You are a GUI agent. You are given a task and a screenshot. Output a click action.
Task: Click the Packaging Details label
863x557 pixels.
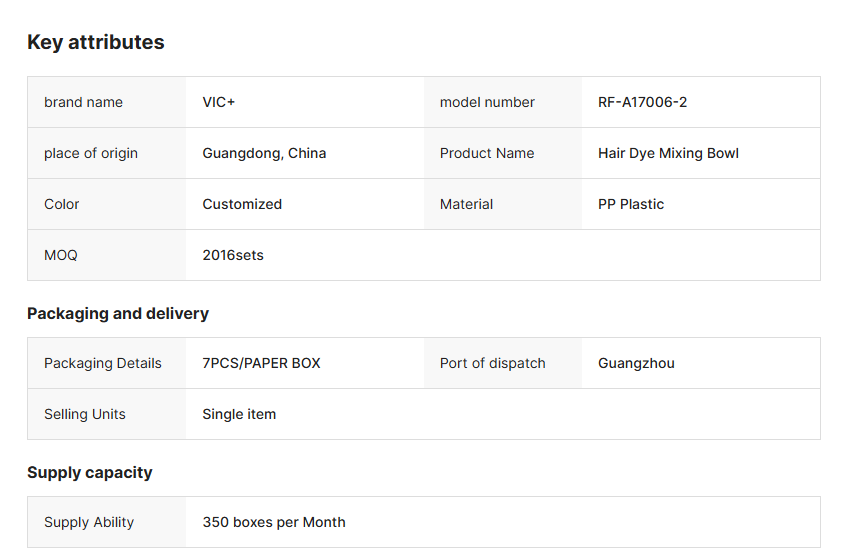tap(102, 363)
